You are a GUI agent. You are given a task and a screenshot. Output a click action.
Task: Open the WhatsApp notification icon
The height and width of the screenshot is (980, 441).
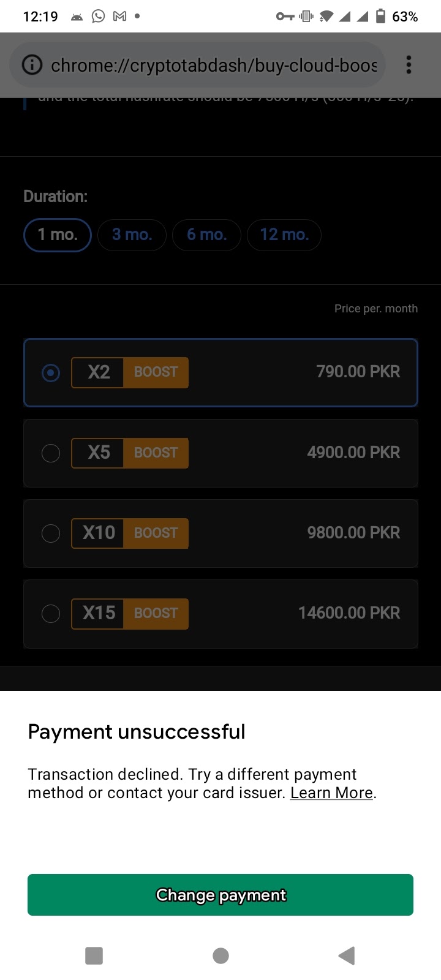click(x=98, y=16)
